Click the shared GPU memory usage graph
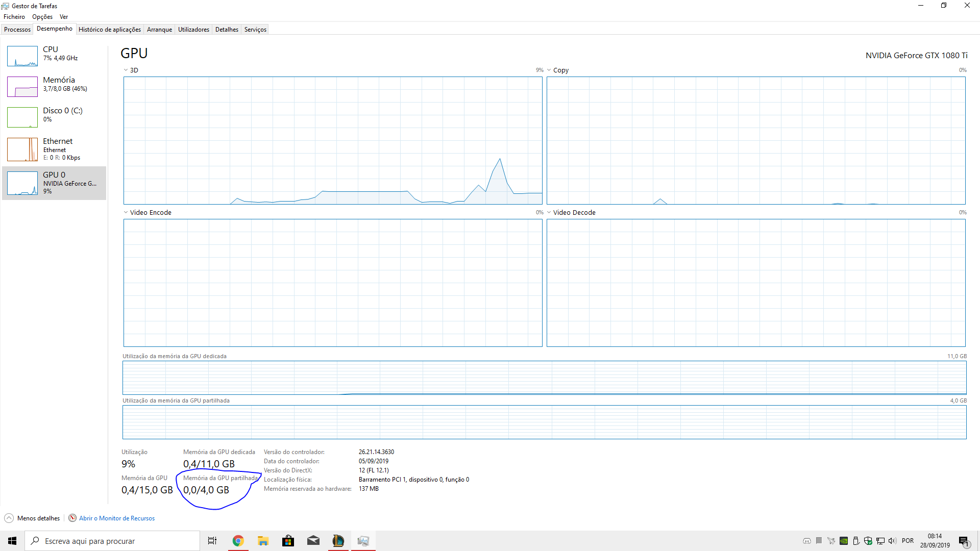The height and width of the screenshot is (551, 980). pos(544,422)
